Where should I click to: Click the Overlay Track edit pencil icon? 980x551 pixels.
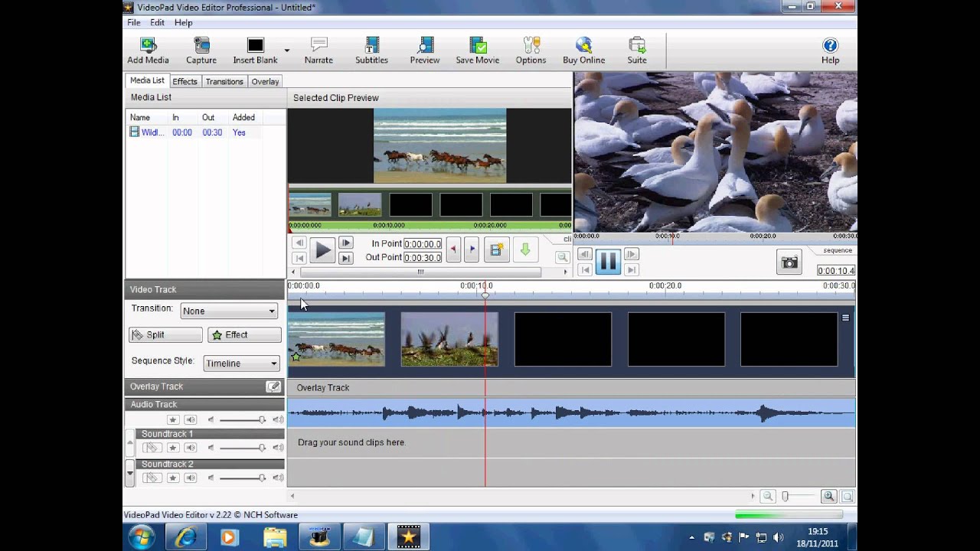click(x=273, y=386)
